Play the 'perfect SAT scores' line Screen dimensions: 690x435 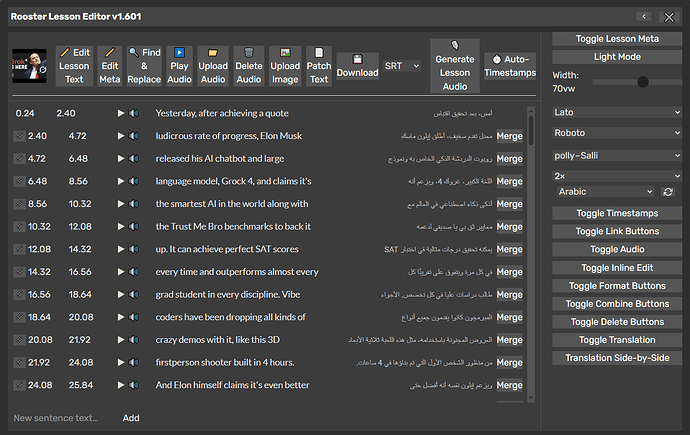pos(121,249)
